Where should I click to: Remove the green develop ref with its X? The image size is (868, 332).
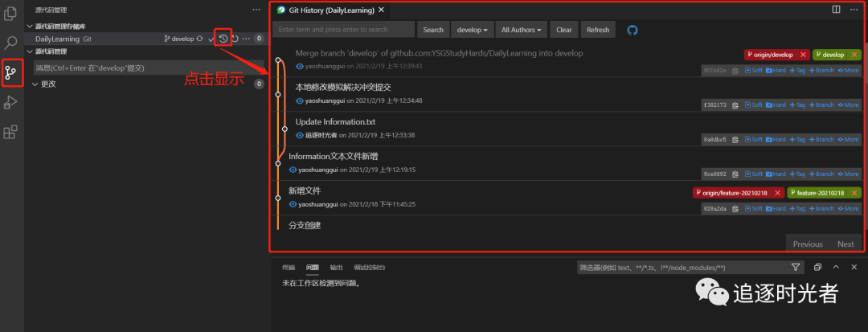click(x=854, y=55)
